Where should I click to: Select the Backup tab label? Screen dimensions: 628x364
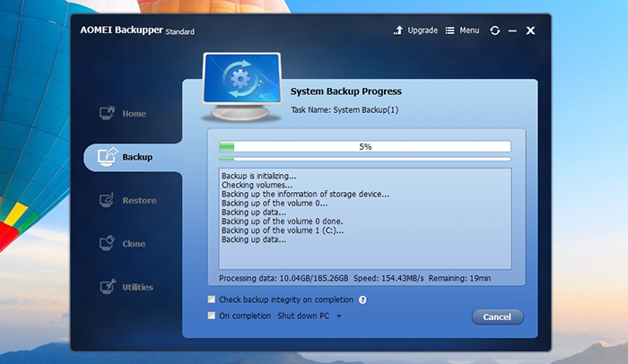137,157
